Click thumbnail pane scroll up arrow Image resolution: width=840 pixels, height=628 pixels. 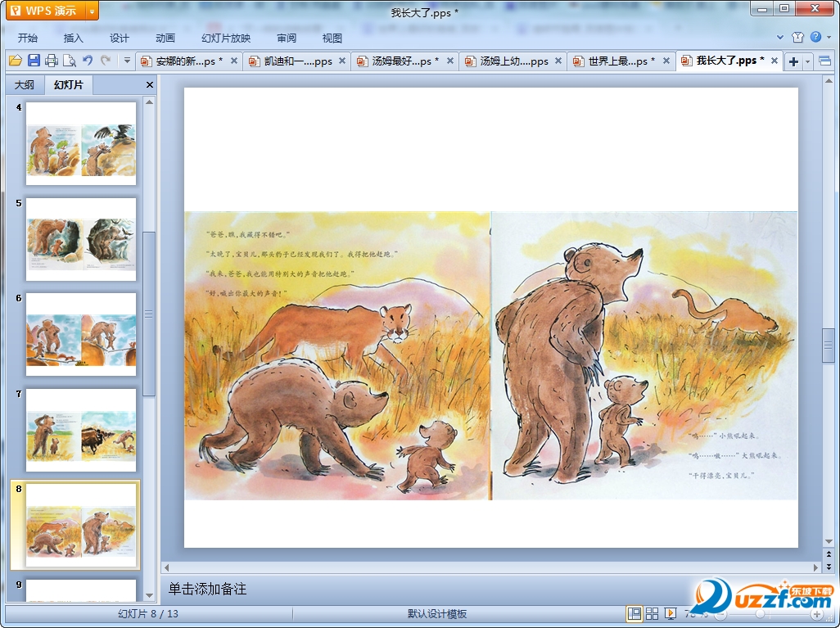150,102
